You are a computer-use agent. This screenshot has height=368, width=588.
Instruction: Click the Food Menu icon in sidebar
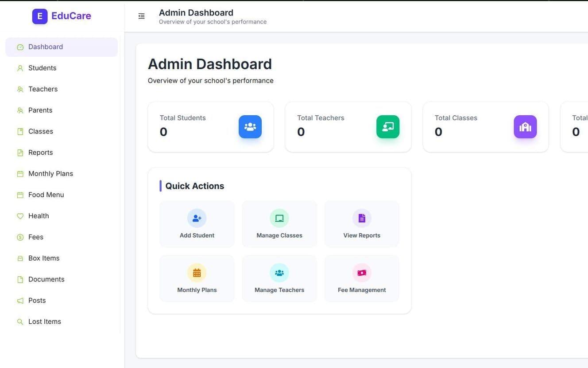pyautogui.click(x=20, y=195)
